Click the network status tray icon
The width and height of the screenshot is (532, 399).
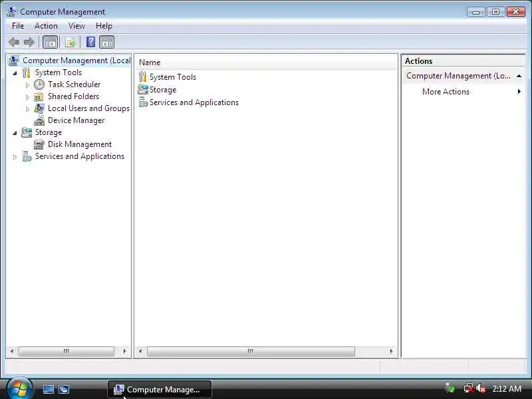coord(469,388)
